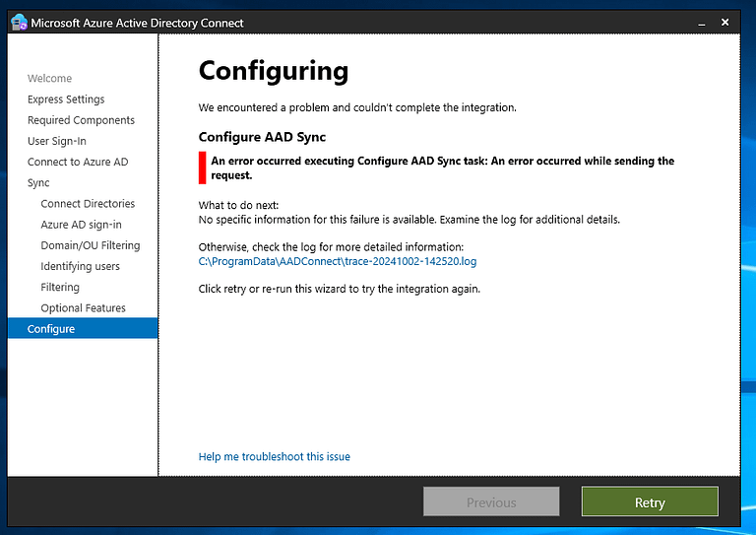Open the trace-20241002-142520.log file link
Screen dimensions: 756x535
point(338,262)
